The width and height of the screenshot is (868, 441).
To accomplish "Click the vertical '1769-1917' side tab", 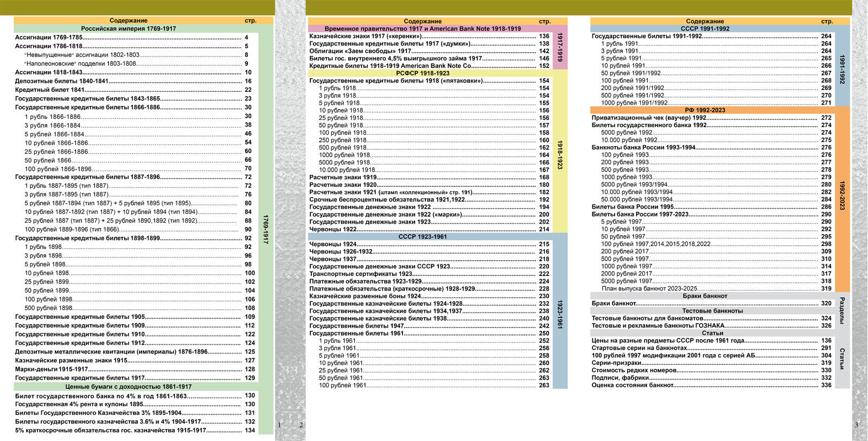I will 266,229.
